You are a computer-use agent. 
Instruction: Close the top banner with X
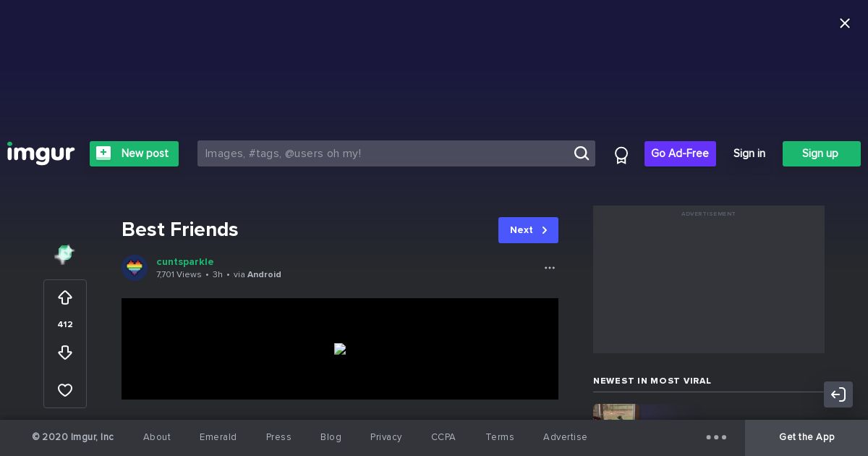(x=844, y=23)
